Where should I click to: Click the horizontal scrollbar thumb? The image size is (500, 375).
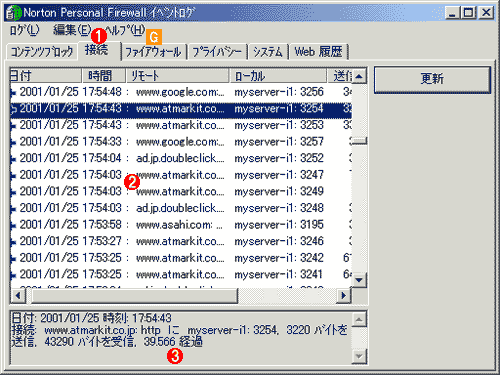coord(134,295)
